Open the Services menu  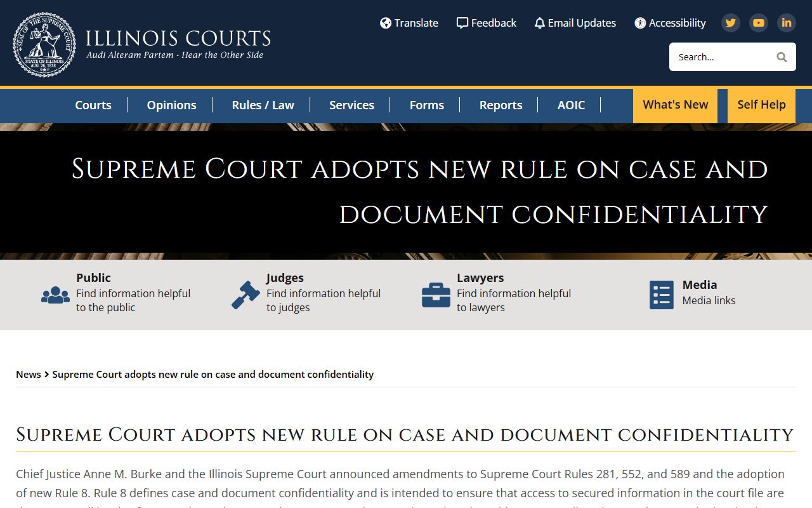click(x=351, y=105)
